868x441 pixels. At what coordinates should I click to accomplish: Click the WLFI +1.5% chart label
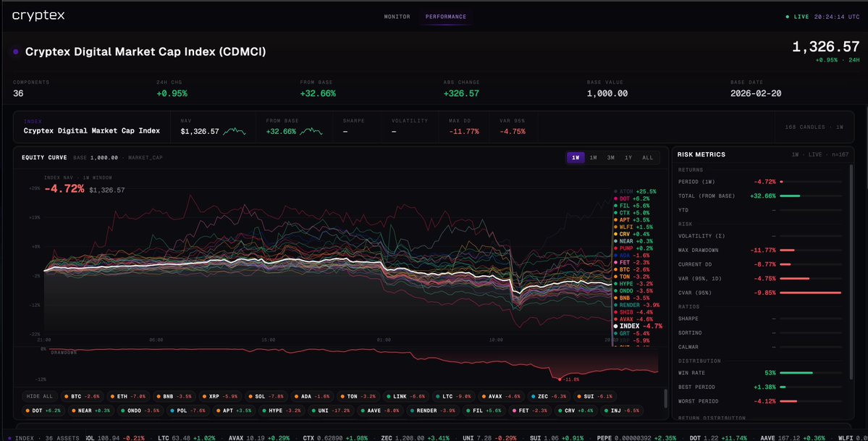tap(633, 227)
